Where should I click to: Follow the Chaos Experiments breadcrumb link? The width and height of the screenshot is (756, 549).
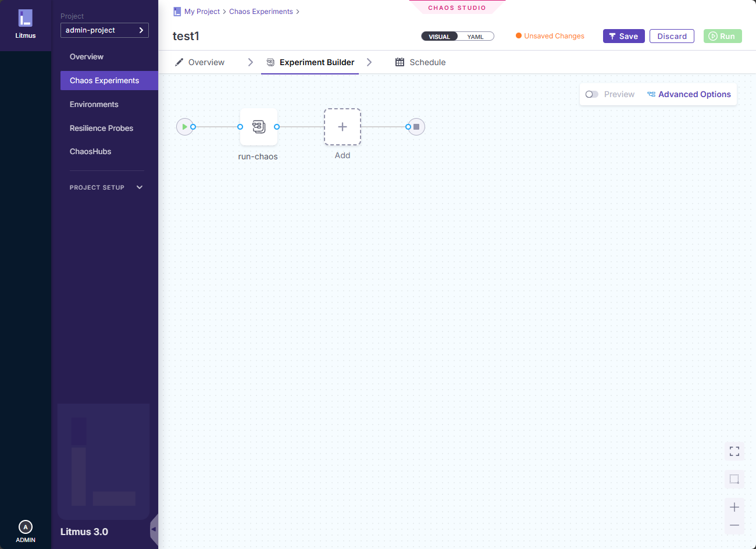(261, 12)
